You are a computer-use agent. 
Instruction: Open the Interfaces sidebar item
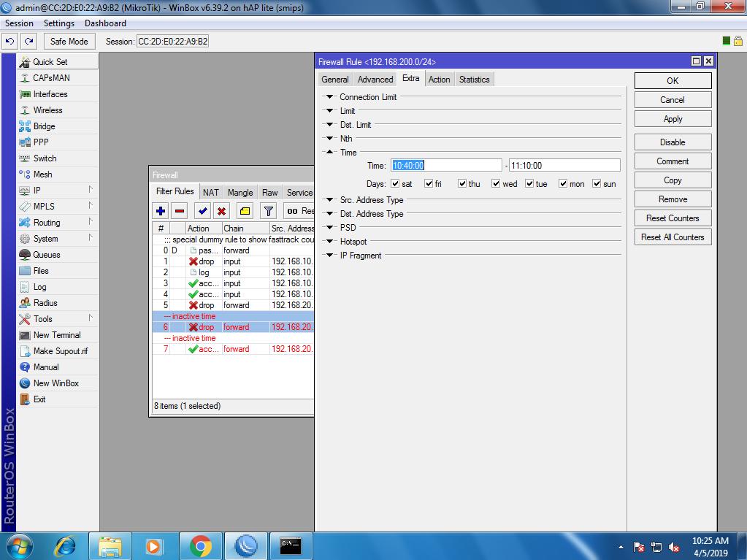tap(58, 94)
